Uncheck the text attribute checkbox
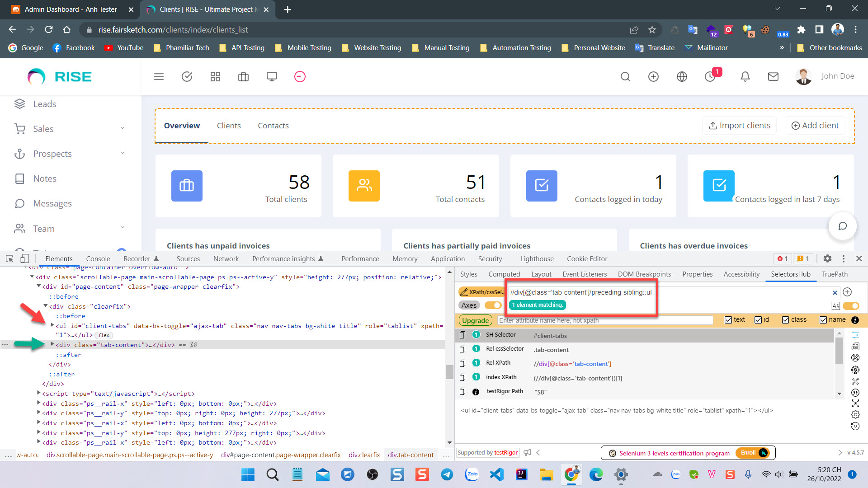The image size is (868, 488). [x=728, y=320]
